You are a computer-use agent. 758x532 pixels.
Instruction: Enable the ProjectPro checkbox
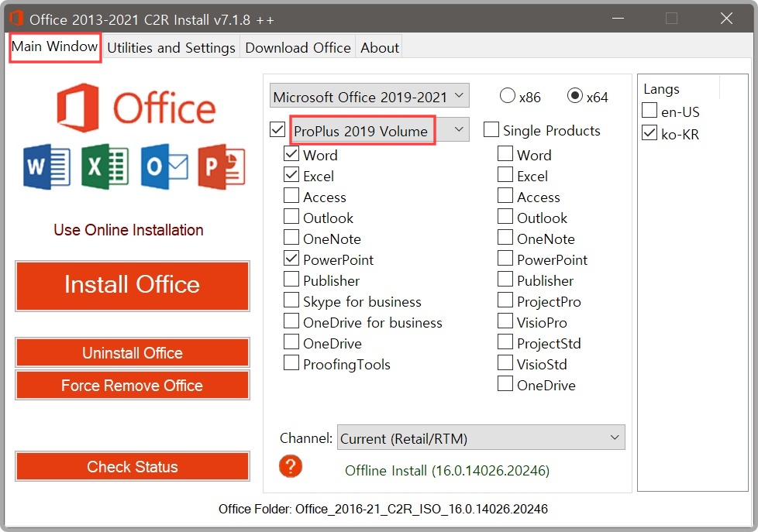pos(505,300)
